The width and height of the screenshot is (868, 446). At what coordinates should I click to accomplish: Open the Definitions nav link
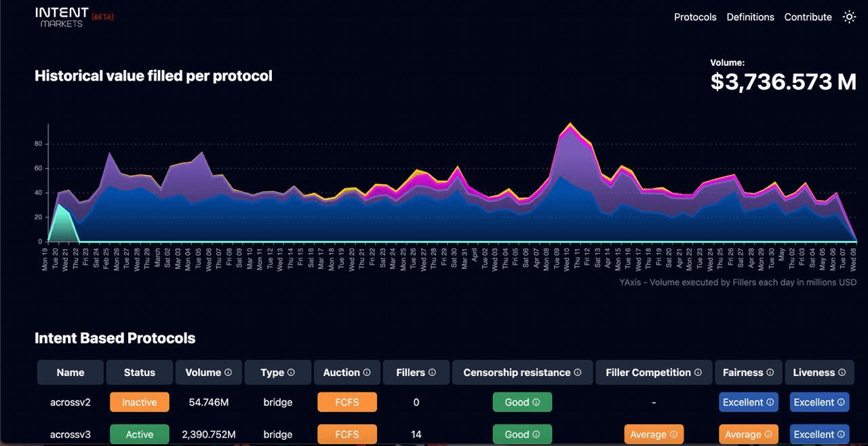[750, 17]
